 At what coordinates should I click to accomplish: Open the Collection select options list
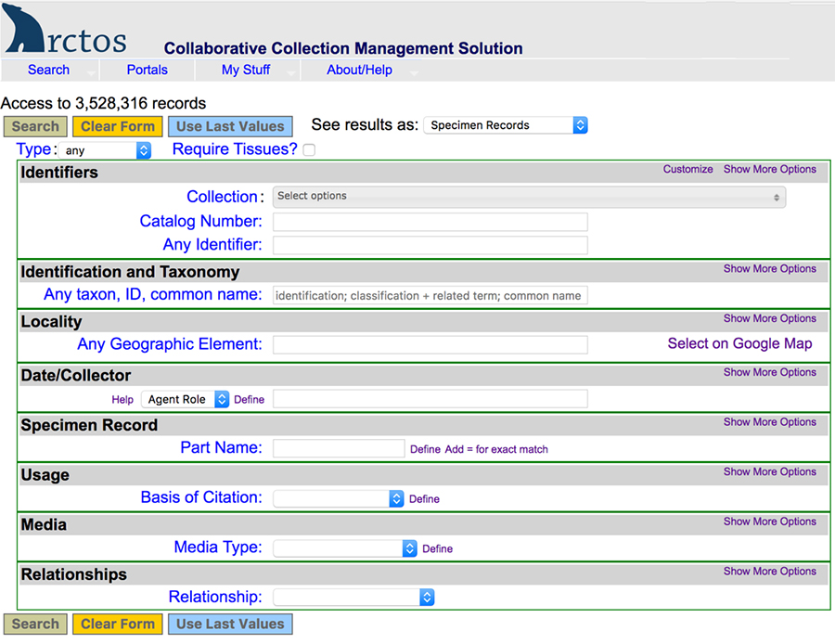[x=529, y=197]
